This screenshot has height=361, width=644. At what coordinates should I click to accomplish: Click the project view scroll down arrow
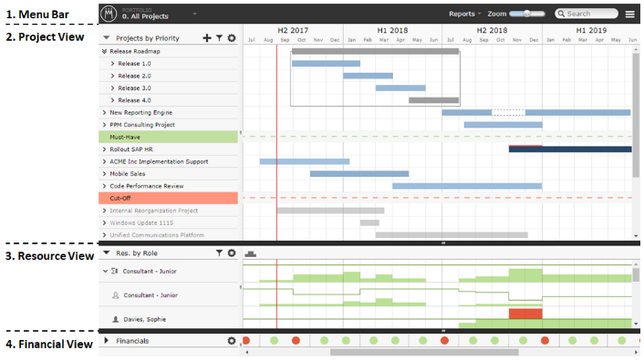point(636,236)
